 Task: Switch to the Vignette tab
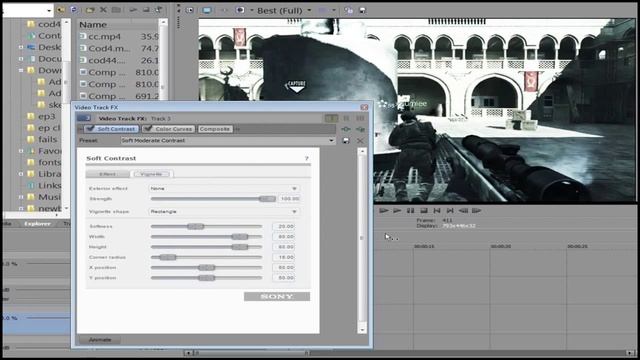point(151,174)
